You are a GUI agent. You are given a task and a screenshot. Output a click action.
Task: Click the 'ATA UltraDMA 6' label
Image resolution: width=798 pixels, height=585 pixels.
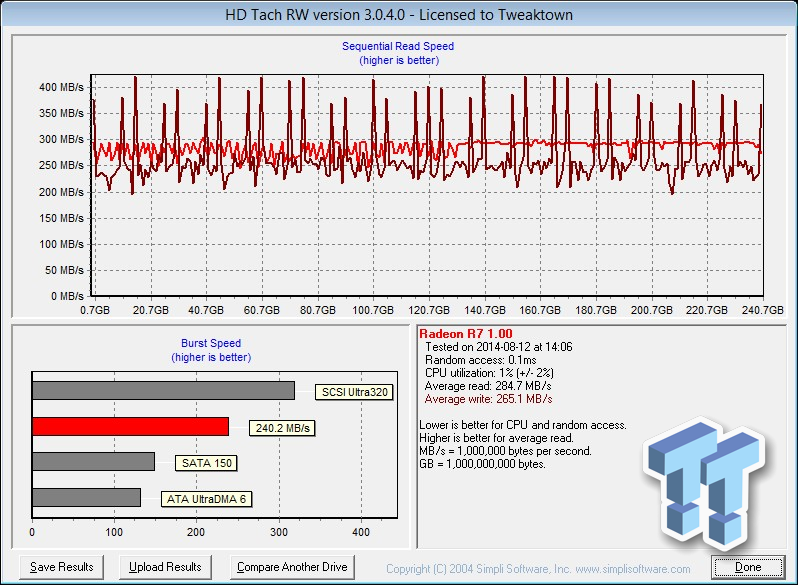tap(206, 499)
